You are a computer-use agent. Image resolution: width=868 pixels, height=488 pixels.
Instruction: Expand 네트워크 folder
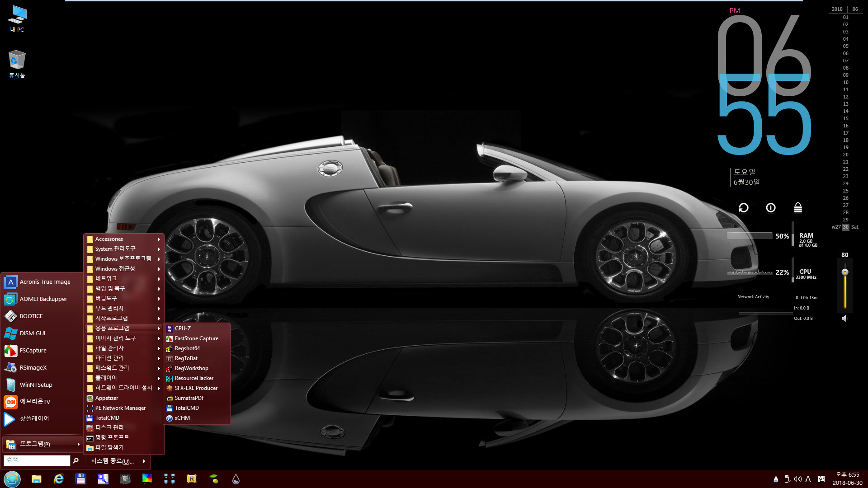point(124,279)
